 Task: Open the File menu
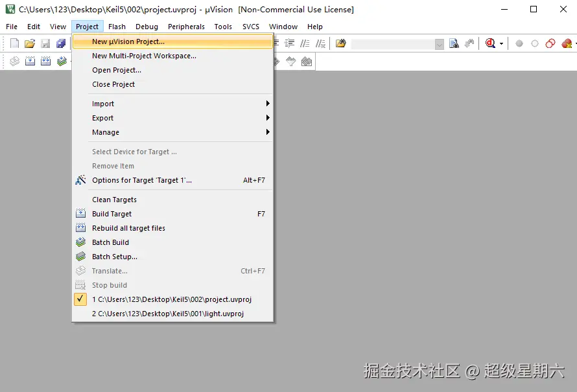click(x=12, y=27)
